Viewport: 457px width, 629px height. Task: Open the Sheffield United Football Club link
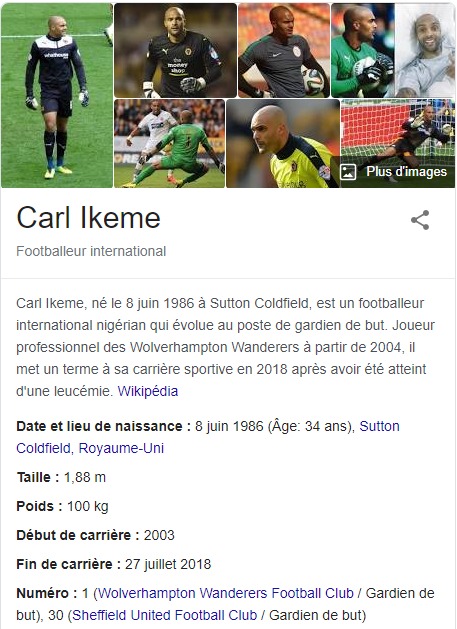(x=165, y=615)
